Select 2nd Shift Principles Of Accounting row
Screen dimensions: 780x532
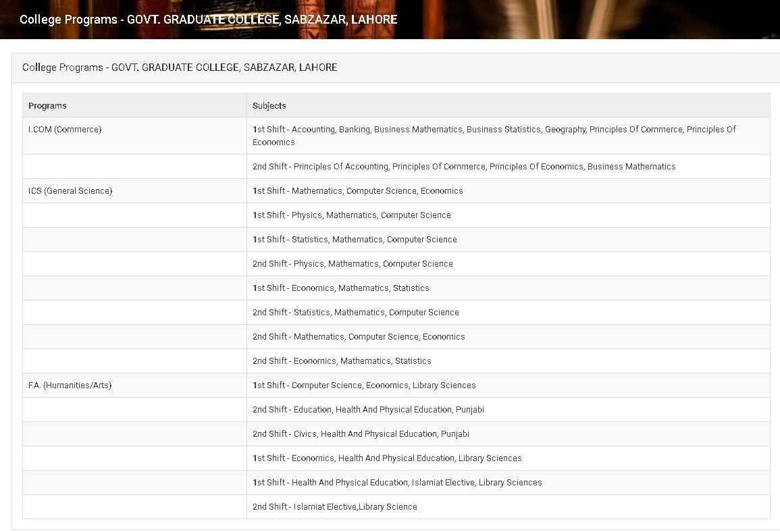click(464, 167)
